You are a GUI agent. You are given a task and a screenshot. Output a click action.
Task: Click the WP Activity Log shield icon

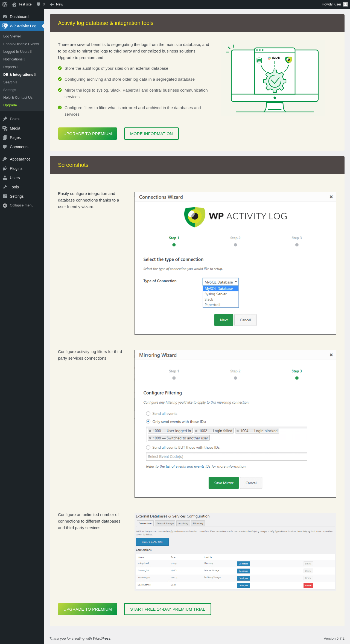click(5, 26)
